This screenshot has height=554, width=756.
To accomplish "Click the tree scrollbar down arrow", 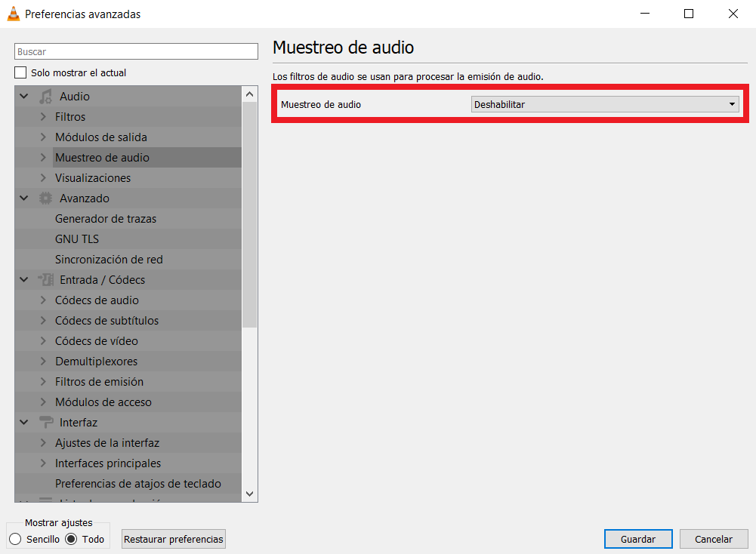I will point(249,494).
